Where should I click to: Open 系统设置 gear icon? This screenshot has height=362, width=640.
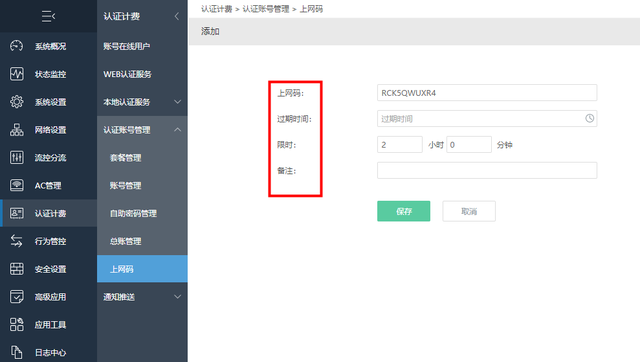[x=16, y=102]
